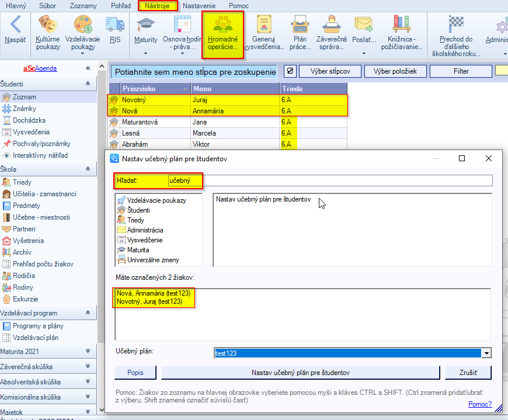Screen dimensions: 508x420
Task: Click the Naspäť back arrow icon
Action: (x=15, y=25)
